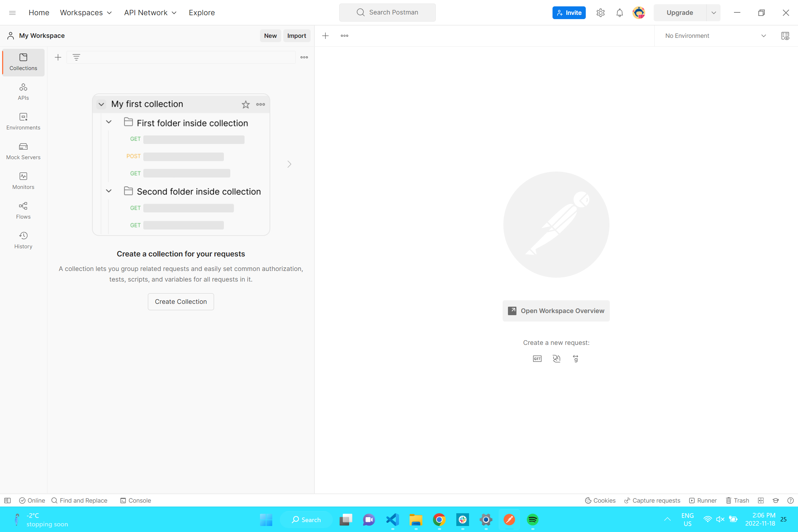The image size is (798, 532).
Task: Collapse Second folder inside collection
Action: coord(109,191)
